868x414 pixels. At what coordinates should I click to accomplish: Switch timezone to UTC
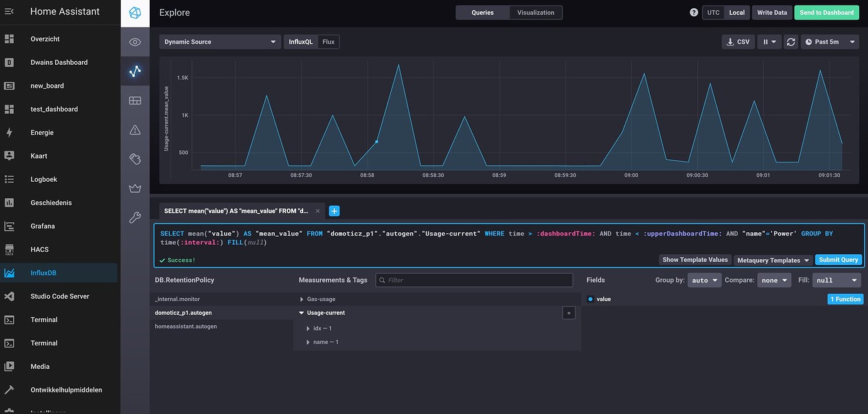[x=713, y=12]
